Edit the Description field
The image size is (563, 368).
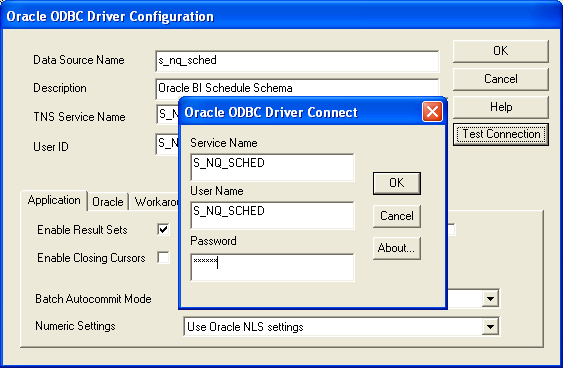(x=297, y=88)
